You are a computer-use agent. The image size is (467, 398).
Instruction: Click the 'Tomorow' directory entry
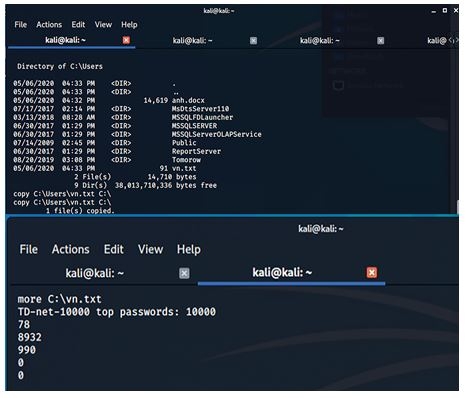coord(186,160)
